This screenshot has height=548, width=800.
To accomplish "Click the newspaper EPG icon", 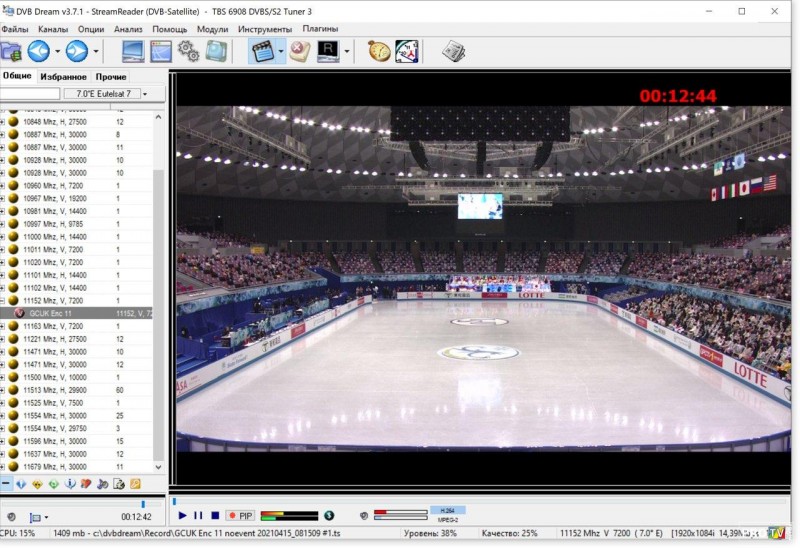I will (x=453, y=51).
